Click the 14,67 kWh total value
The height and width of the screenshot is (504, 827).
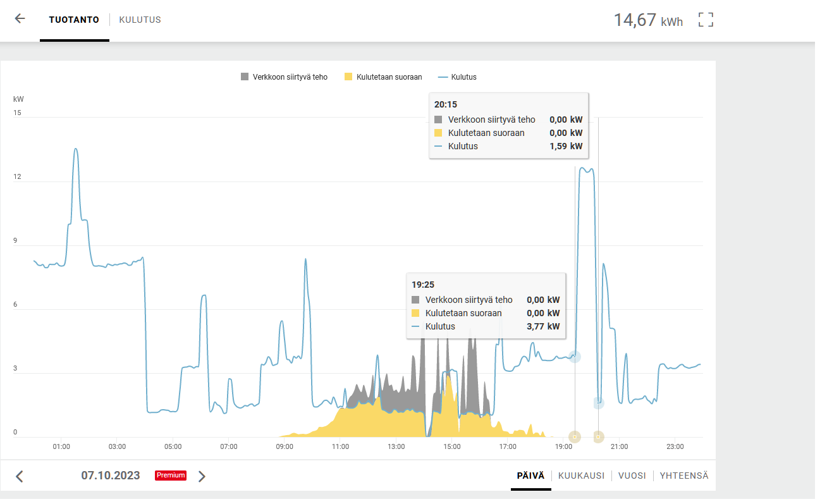click(x=647, y=20)
